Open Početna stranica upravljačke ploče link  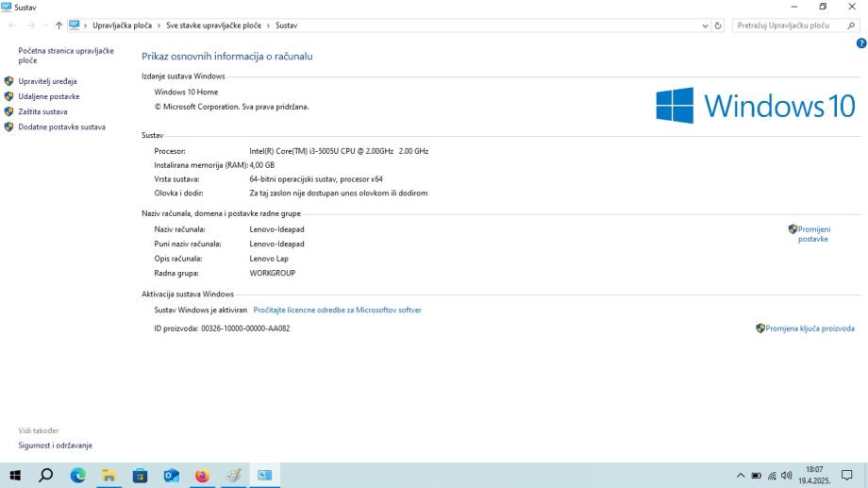66,56
